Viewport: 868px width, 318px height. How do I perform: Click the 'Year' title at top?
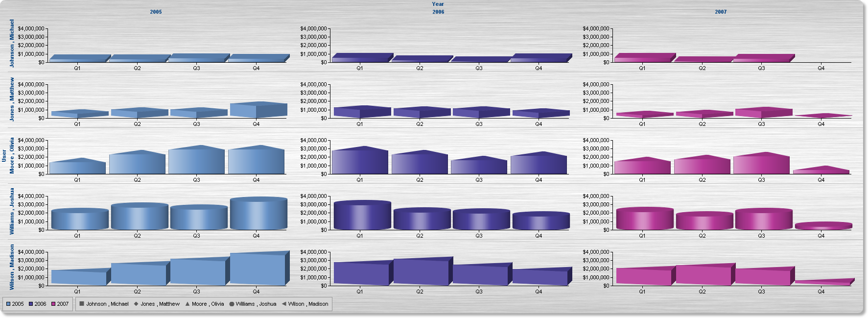pyautogui.click(x=438, y=4)
